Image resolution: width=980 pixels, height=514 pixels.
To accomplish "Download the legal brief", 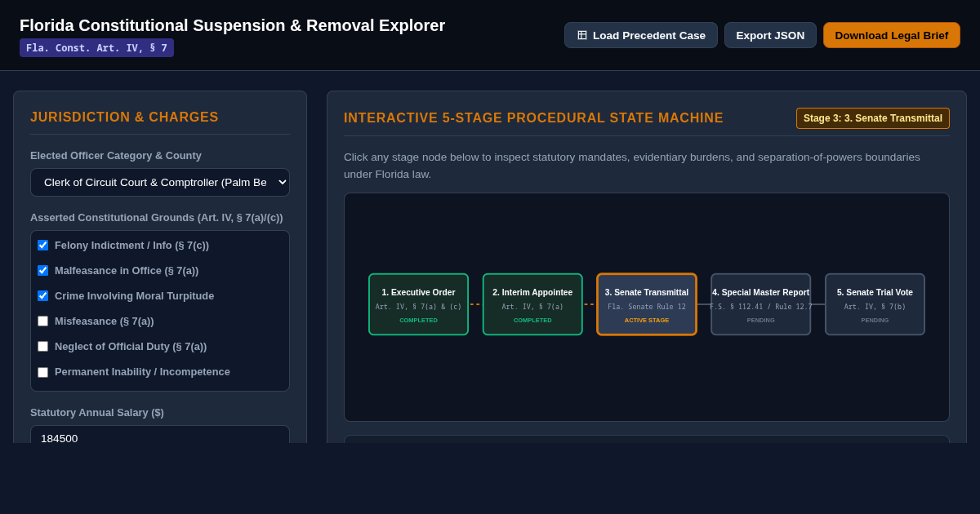I will [x=892, y=35].
